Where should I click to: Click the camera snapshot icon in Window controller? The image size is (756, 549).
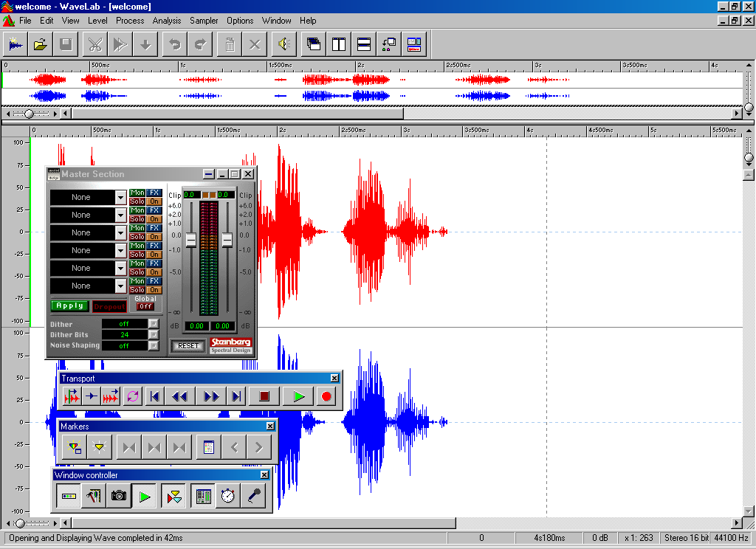pyautogui.click(x=118, y=496)
